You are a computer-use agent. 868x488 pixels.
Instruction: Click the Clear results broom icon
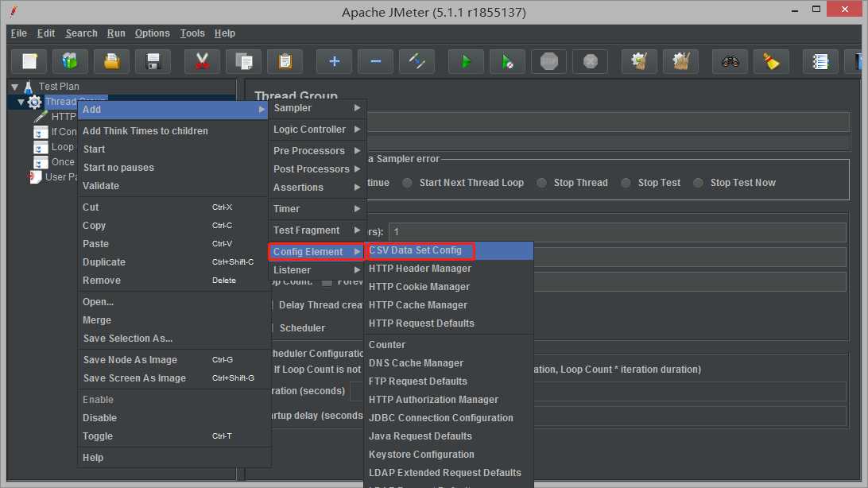click(639, 61)
